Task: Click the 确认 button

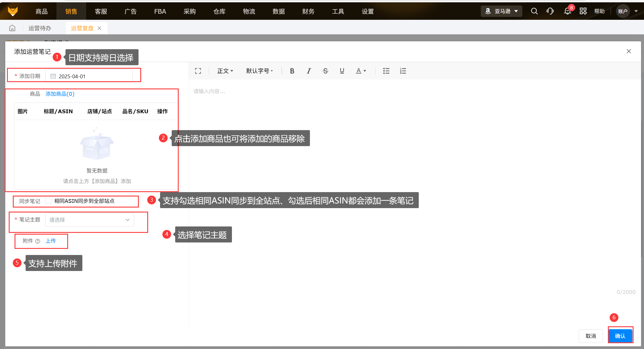Action: pos(620,336)
